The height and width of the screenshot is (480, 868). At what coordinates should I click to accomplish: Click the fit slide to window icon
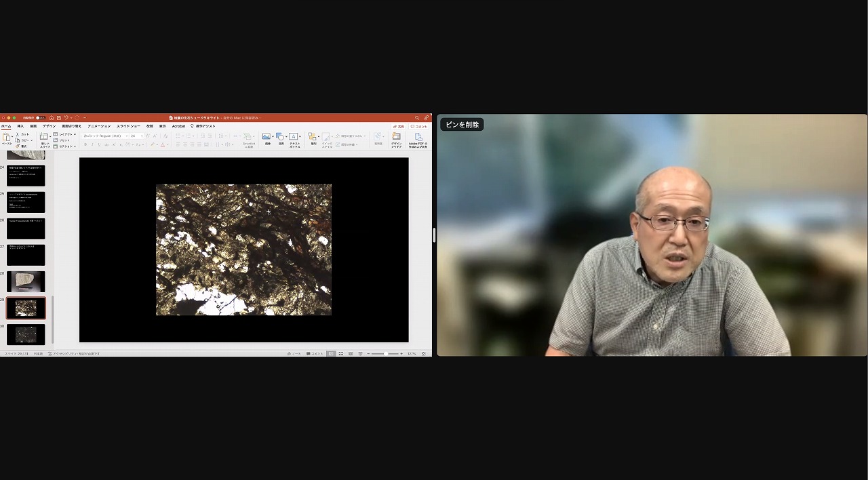424,354
